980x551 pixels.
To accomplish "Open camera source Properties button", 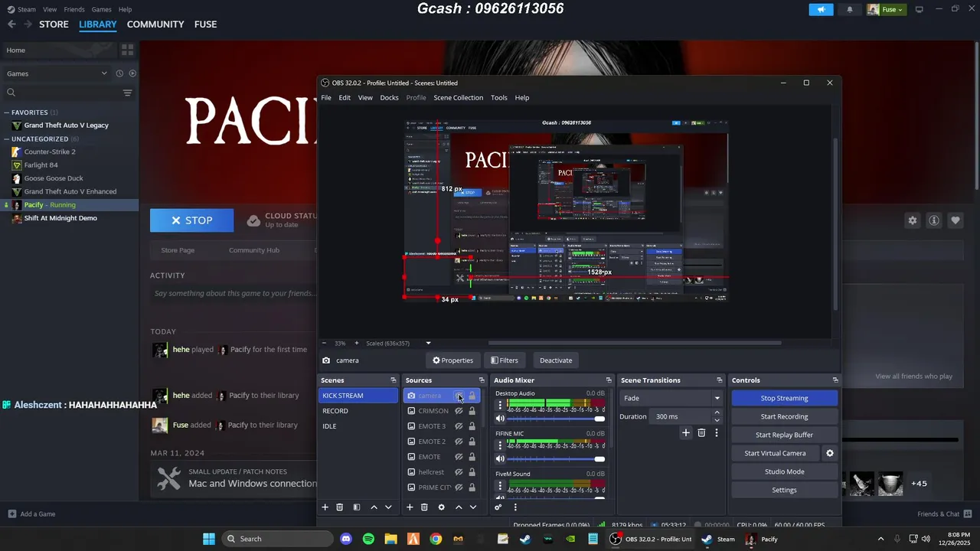I will coord(452,360).
